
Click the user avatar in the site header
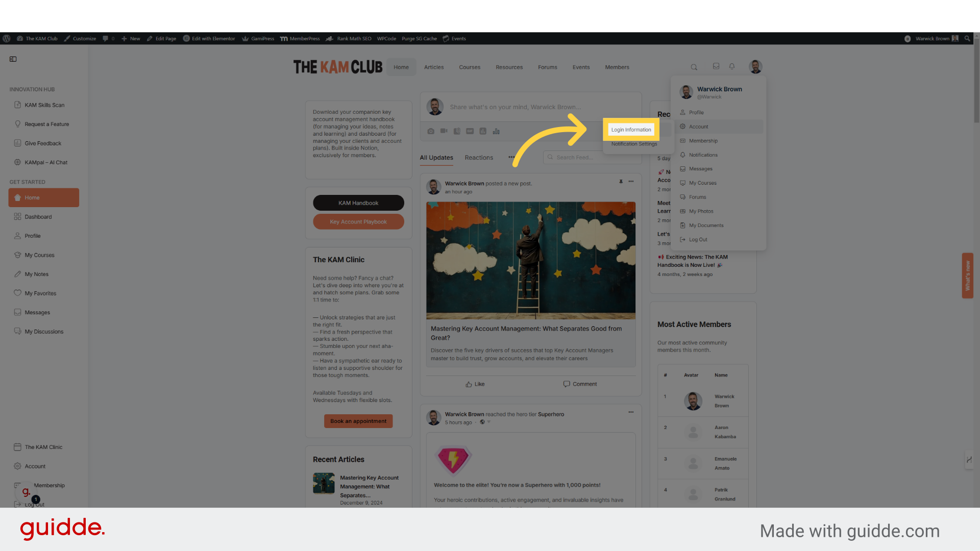[755, 66]
